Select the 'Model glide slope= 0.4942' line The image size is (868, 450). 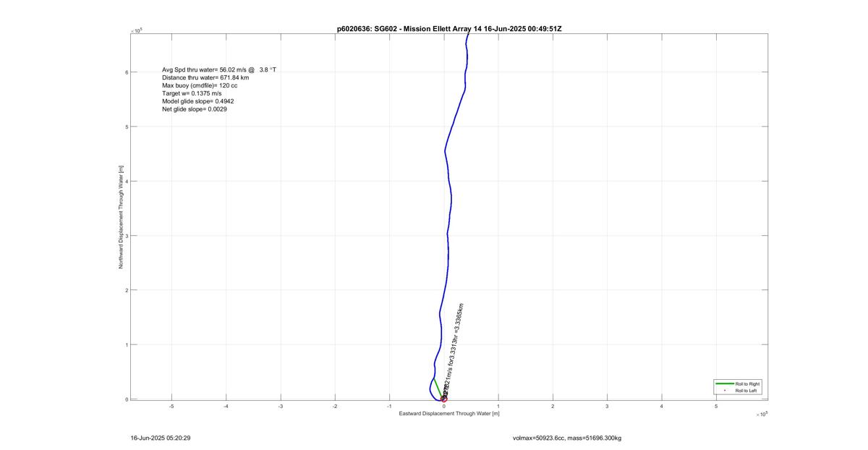click(x=197, y=101)
